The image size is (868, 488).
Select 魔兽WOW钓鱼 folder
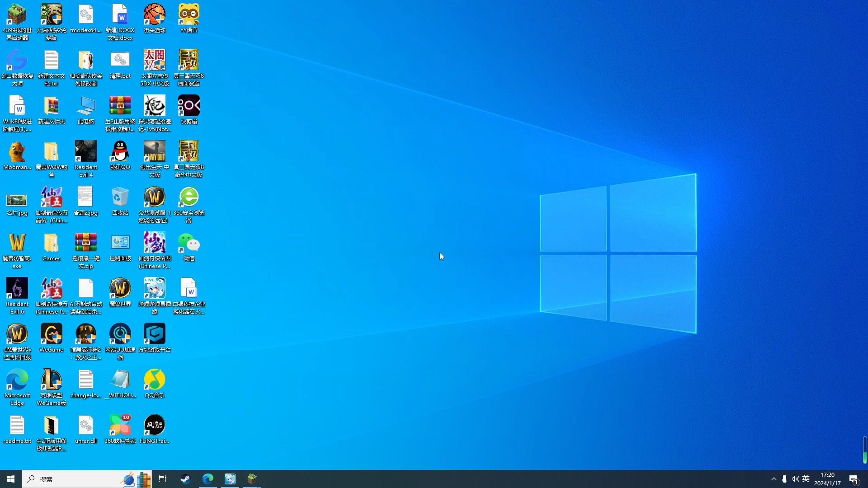click(52, 159)
